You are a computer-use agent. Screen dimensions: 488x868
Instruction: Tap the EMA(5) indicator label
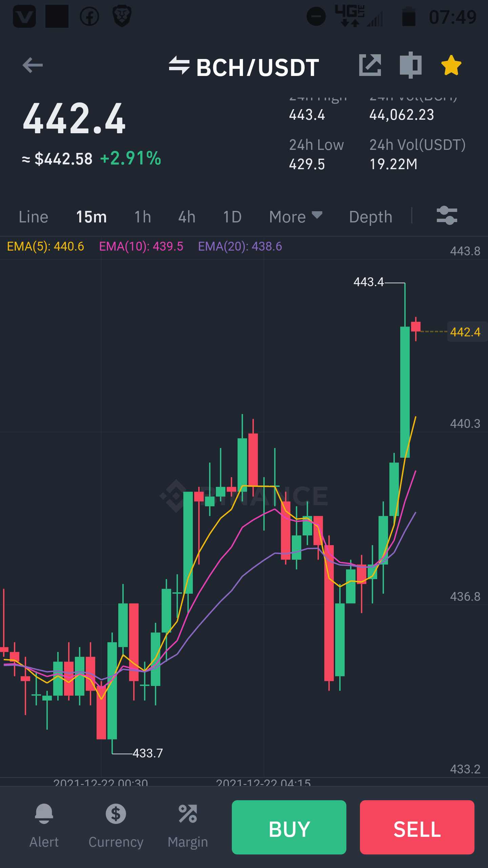[x=45, y=246]
